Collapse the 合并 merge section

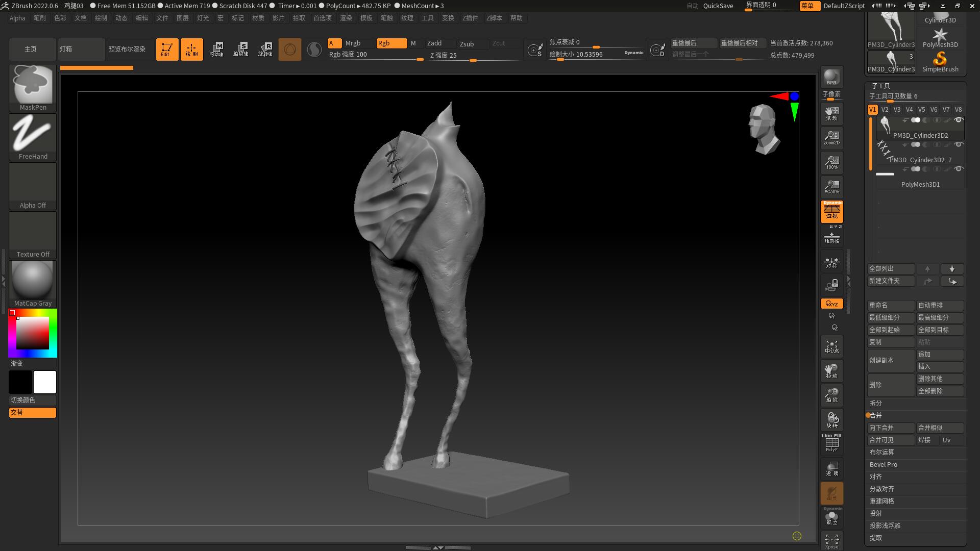[876, 416]
